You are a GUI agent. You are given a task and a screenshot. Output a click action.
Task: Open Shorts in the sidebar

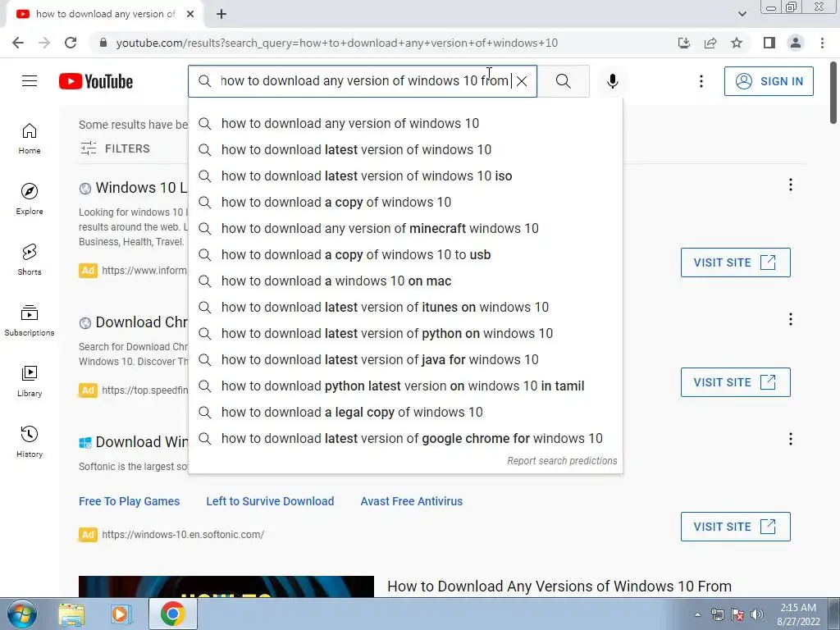click(30, 260)
